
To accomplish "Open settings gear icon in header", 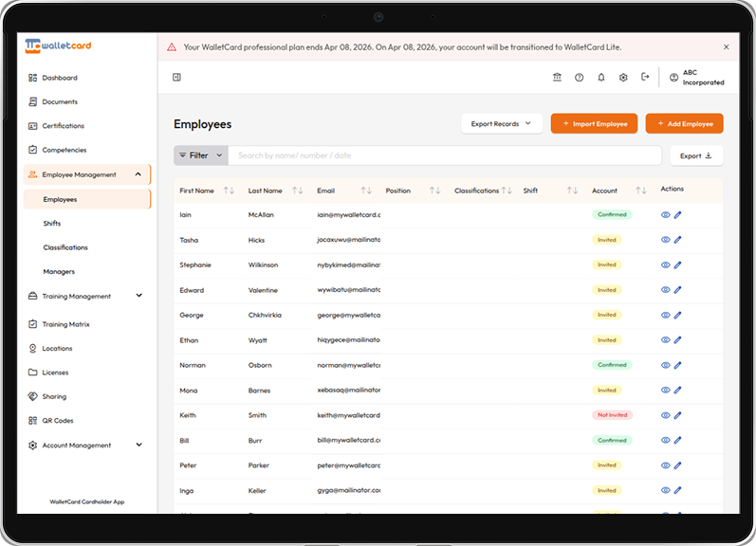I will (623, 77).
